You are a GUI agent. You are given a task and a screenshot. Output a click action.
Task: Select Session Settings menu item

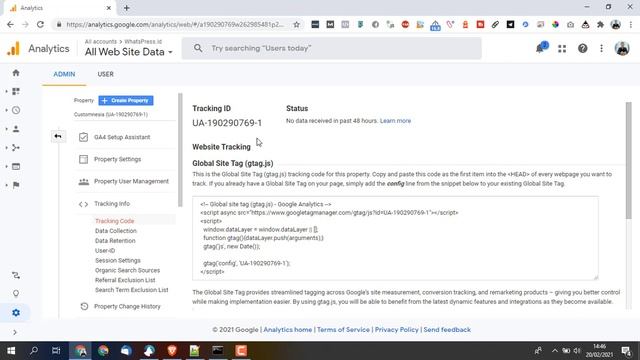point(118,260)
